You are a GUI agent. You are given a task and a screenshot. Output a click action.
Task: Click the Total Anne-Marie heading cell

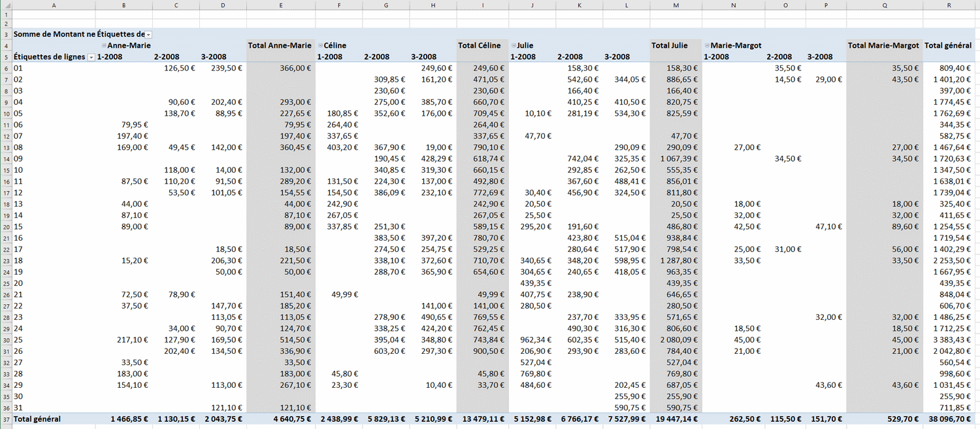(280, 46)
